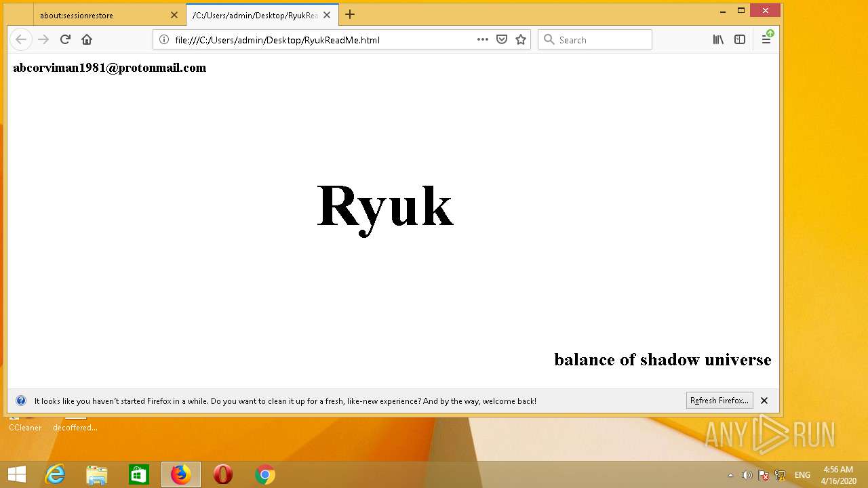868x488 pixels.
Task: Open File Explorer from taskbar
Action: coord(97,474)
